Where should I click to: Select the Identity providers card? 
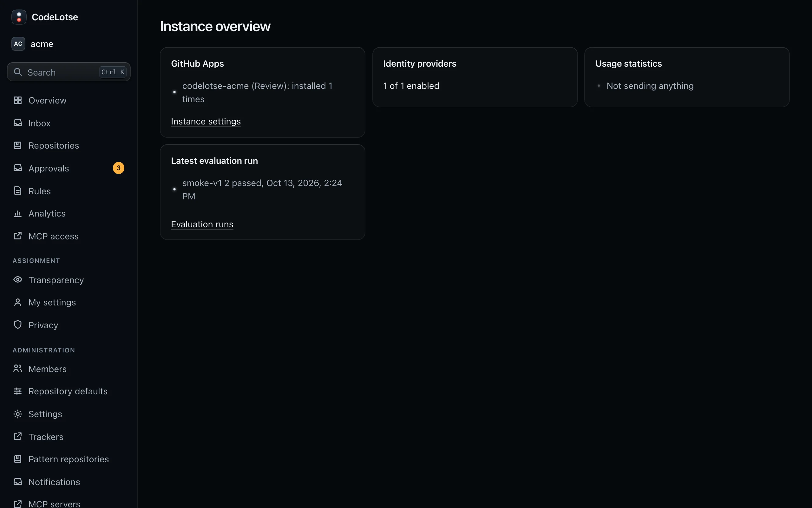pos(475,77)
